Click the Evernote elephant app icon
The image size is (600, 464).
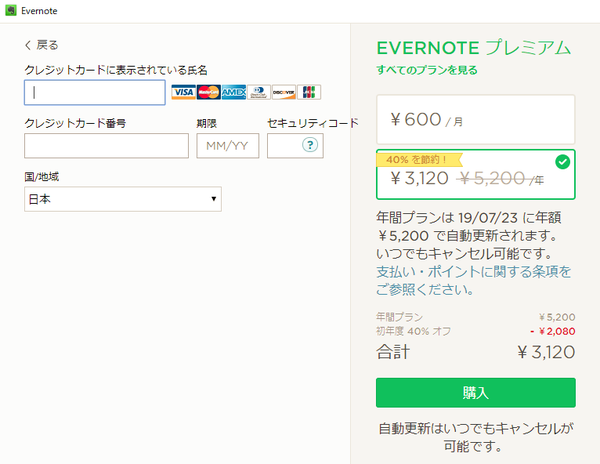point(11,10)
